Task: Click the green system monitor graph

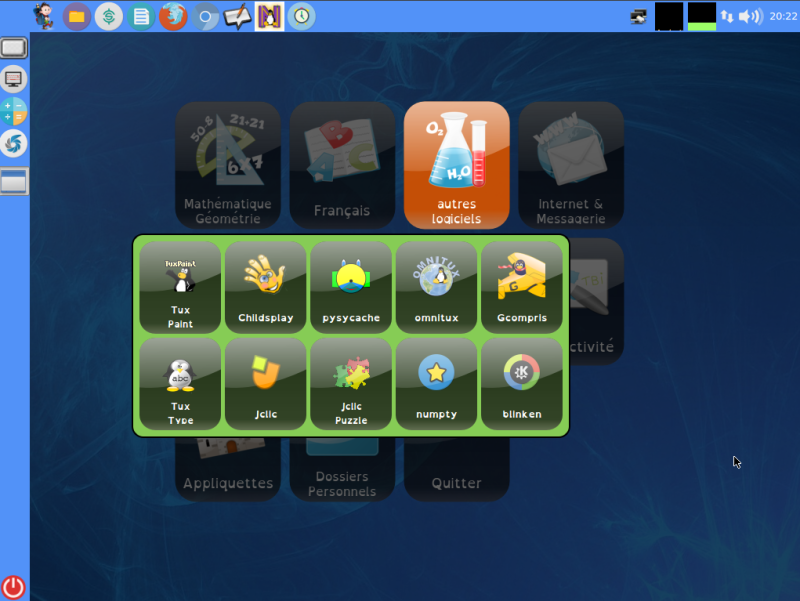Action: coord(702,16)
